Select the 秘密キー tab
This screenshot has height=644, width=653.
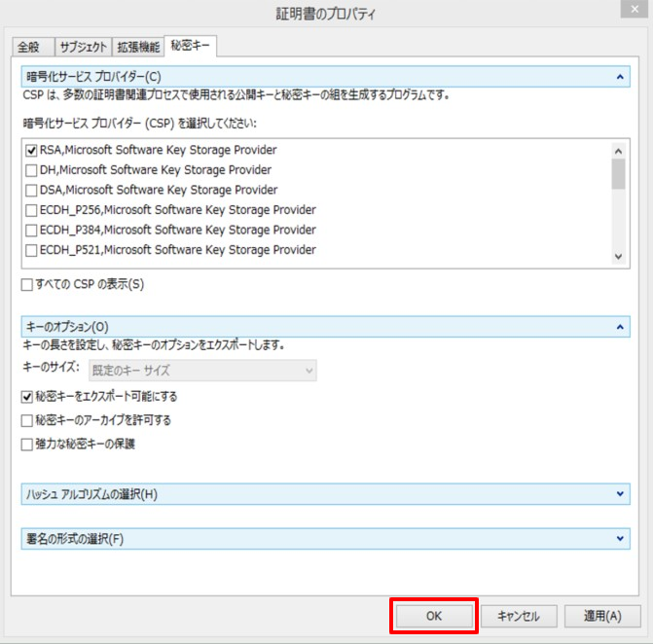[x=191, y=46]
